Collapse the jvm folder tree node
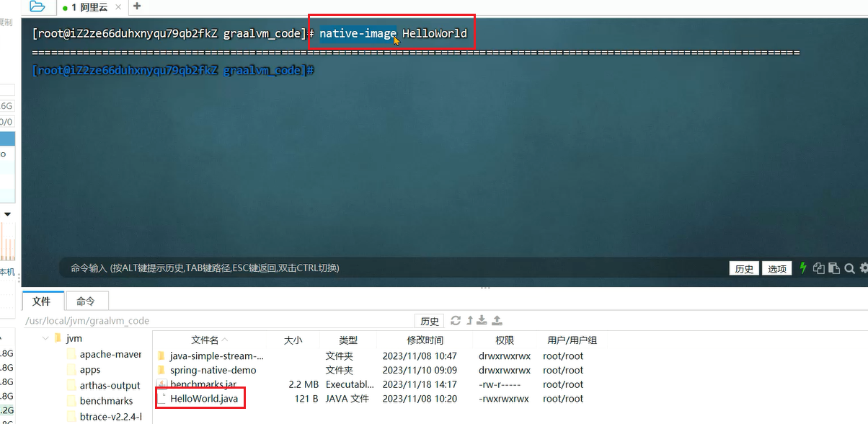This screenshot has height=424, width=868. (x=45, y=338)
